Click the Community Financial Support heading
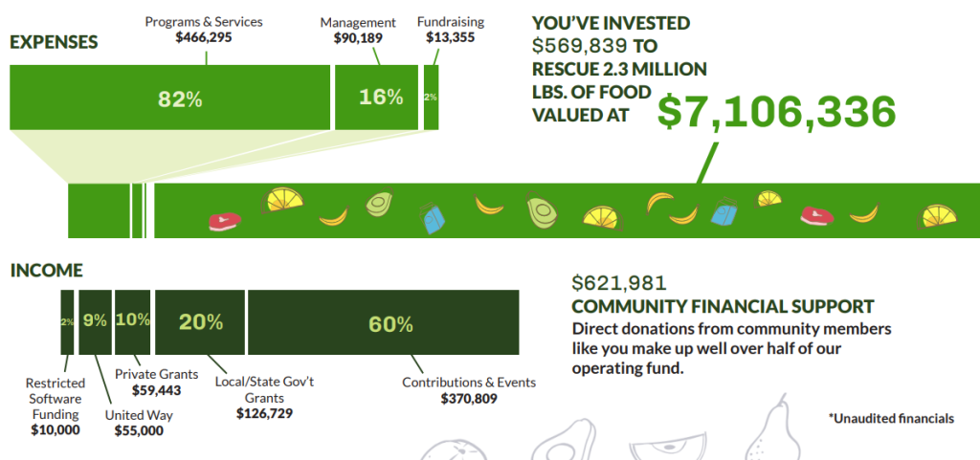This screenshot has width=980, height=460. pyautogui.click(x=722, y=307)
